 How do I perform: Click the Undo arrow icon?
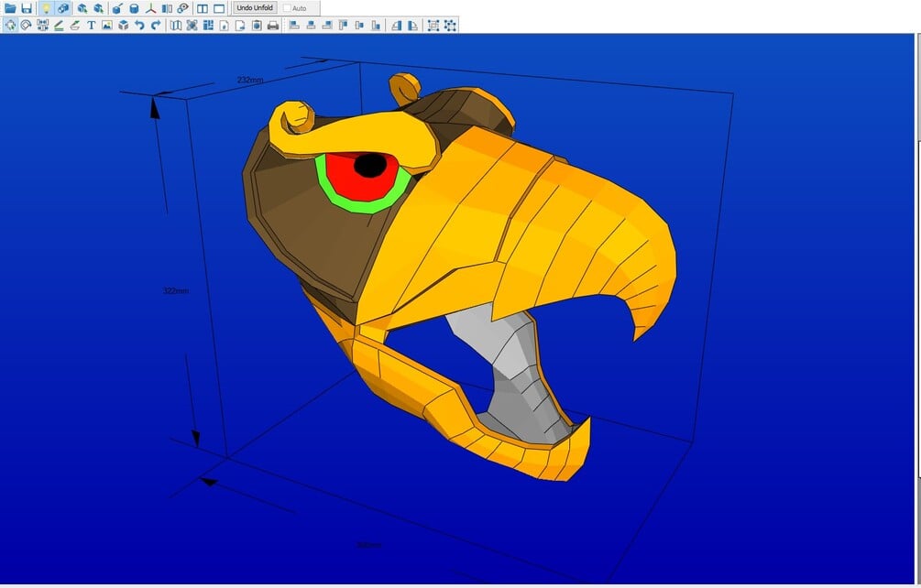tap(139, 26)
